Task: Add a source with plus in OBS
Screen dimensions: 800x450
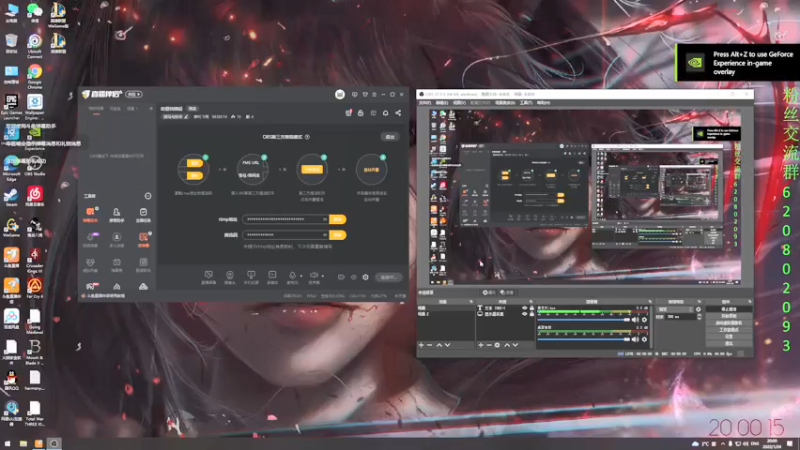Action: point(481,345)
